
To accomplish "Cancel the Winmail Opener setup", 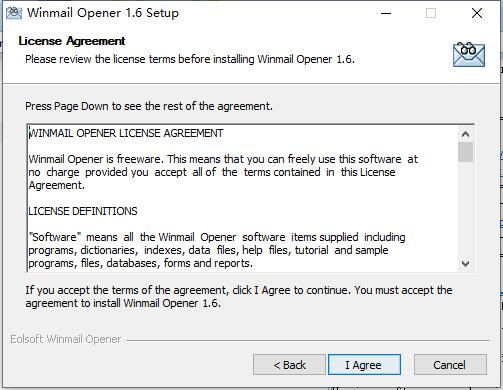I will pos(450,365).
